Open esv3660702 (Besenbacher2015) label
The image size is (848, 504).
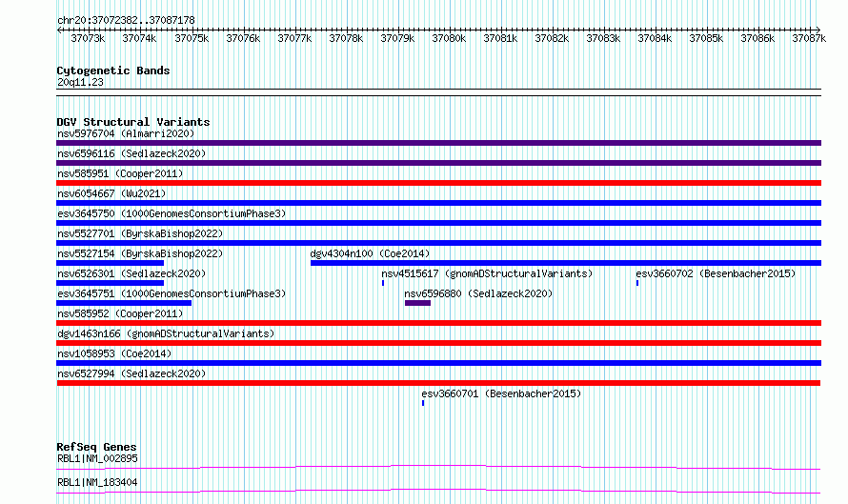716,273
